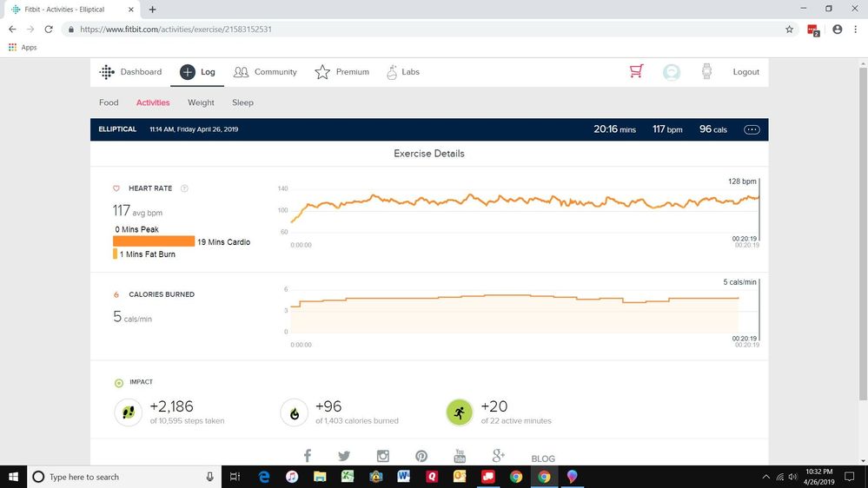
Task: Open the YouTube footer icon
Action: tap(460, 455)
